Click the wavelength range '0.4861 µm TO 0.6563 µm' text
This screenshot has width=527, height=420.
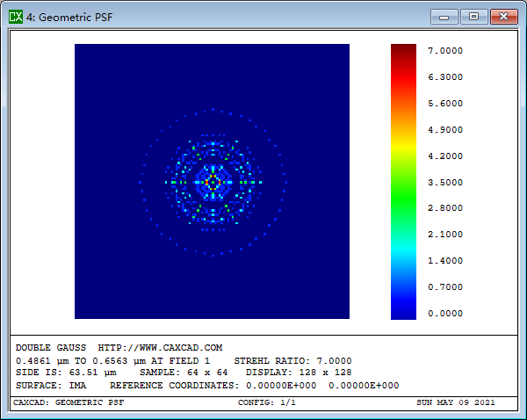[x=83, y=361]
